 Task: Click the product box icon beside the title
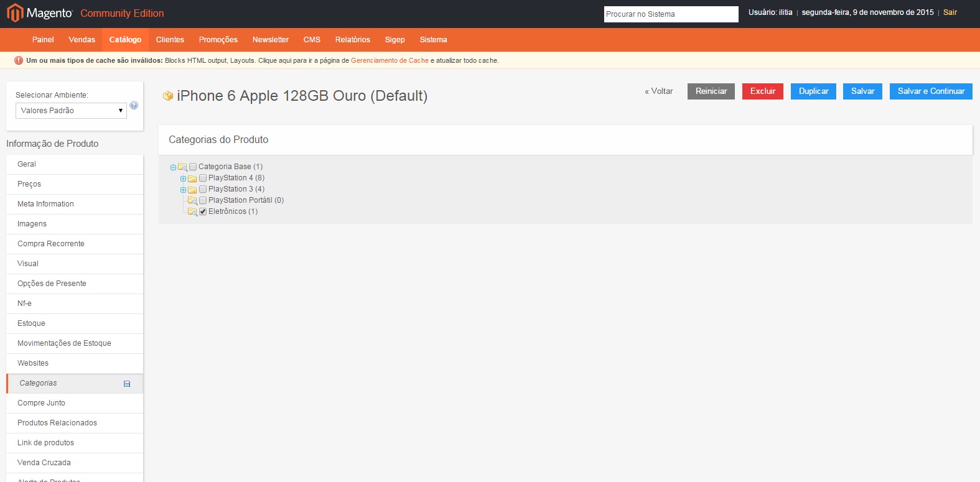pos(167,96)
